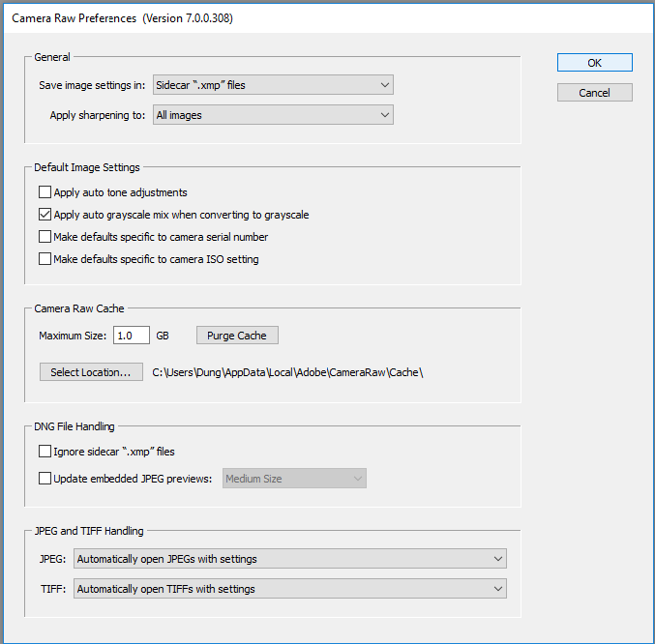Viewport: 655px width, 644px height.
Task: Enable defaults specific to camera ISO setting
Action: click(x=45, y=259)
